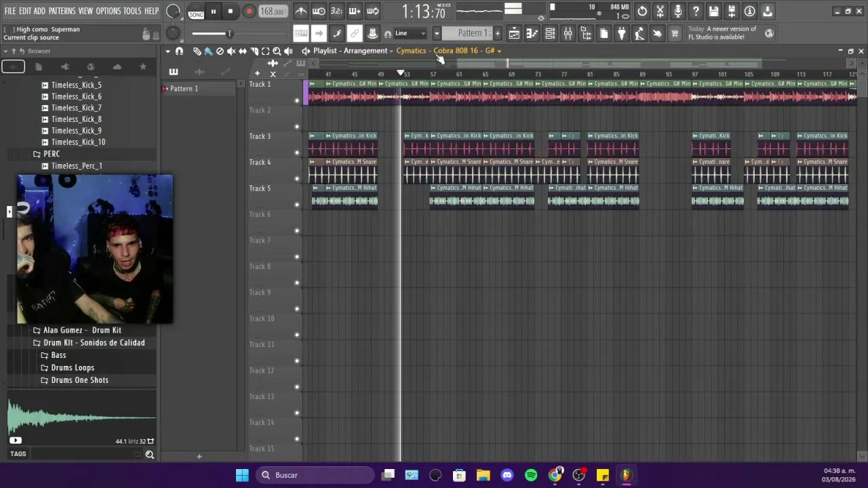
Task: Open the Browser options arrow
Action: pyautogui.click(x=5, y=51)
